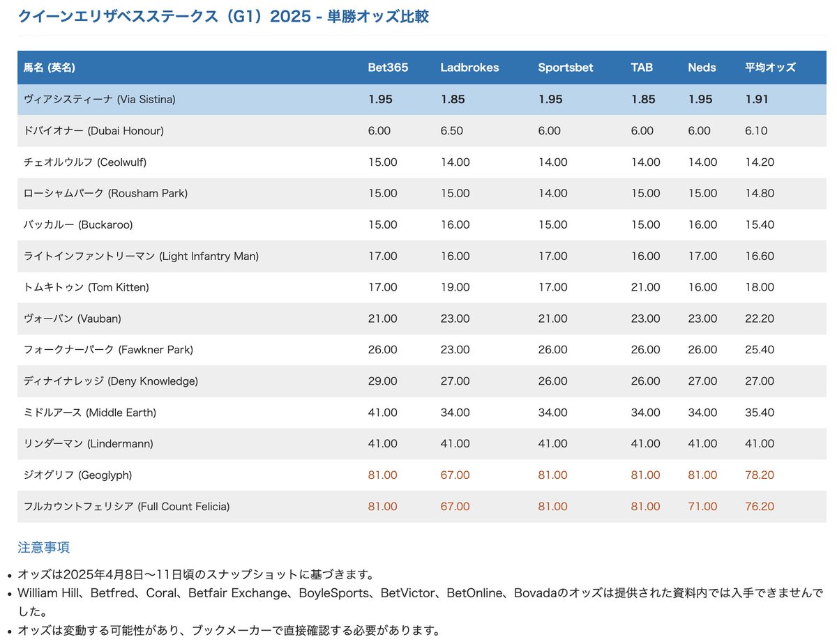The height and width of the screenshot is (644, 837).
Task: Select the Middle Earth horse name cell
Action: coord(89,413)
